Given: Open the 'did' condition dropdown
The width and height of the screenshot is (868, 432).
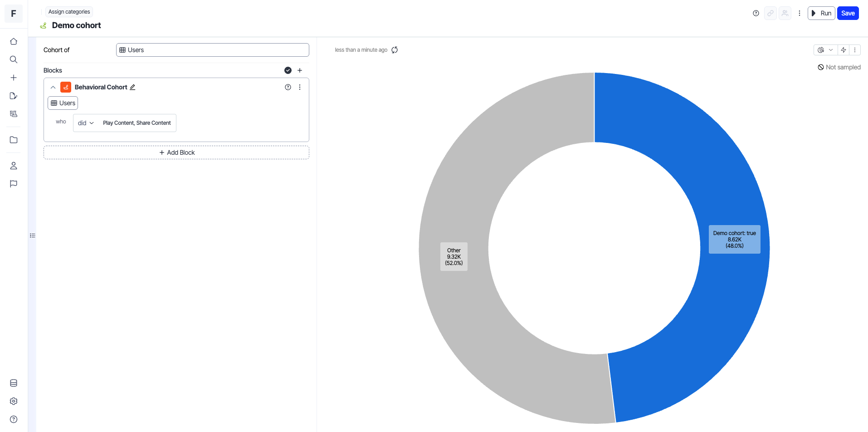Looking at the screenshot, I should 86,123.
